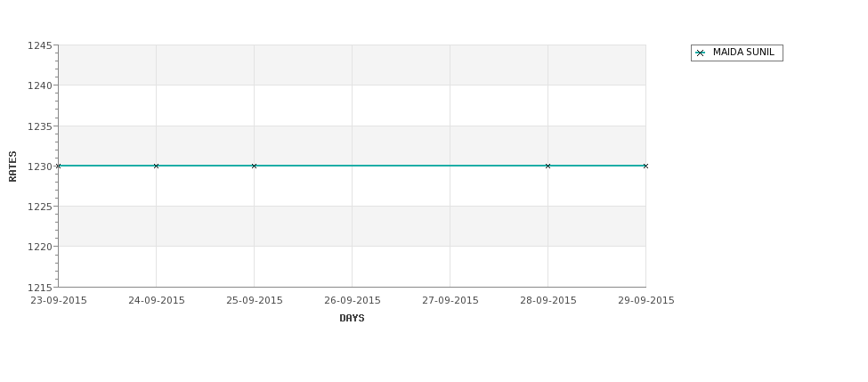The image size is (868, 382).
Task: Click the 1215 y-axis tick label
Action: [40, 288]
